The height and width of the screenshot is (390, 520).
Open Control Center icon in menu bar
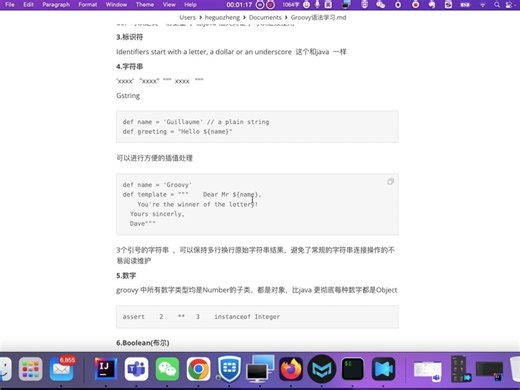click(509, 5)
